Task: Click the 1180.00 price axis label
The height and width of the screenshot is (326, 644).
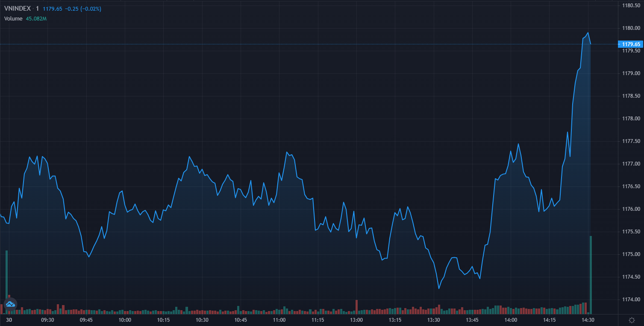Action: (631, 28)
